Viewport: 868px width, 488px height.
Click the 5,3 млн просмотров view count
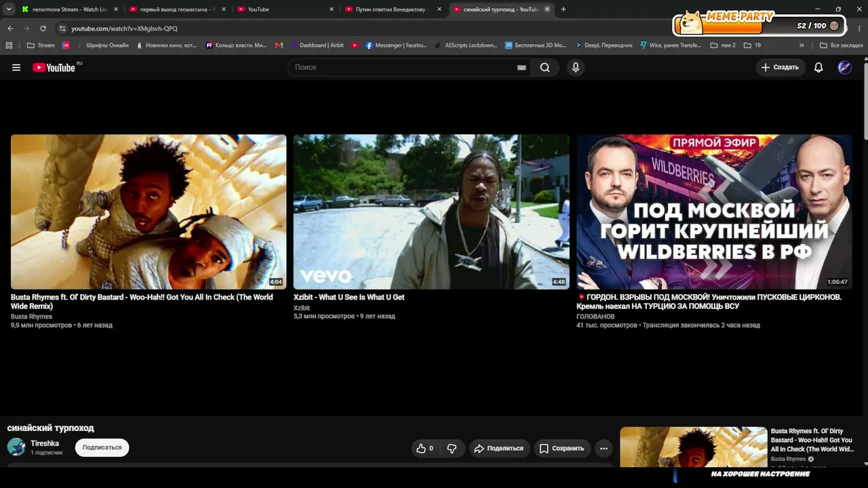pyautogui.click(x=324, y=317)
